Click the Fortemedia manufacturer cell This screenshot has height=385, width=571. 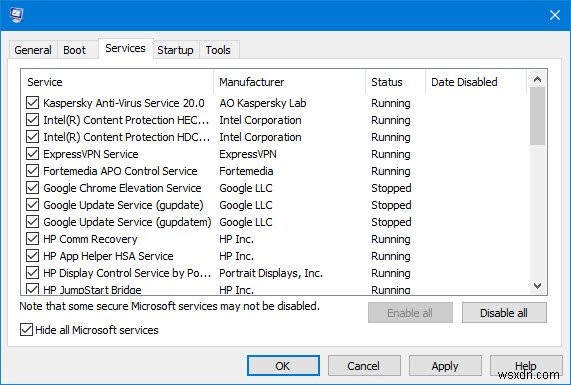[x=246, y=171]
